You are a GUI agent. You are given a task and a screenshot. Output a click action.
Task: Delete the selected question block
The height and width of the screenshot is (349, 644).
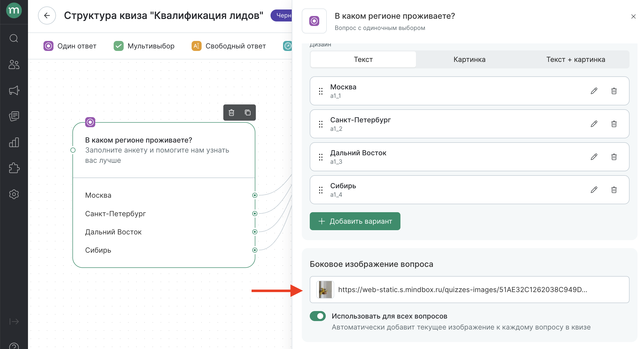pos(232,113)
